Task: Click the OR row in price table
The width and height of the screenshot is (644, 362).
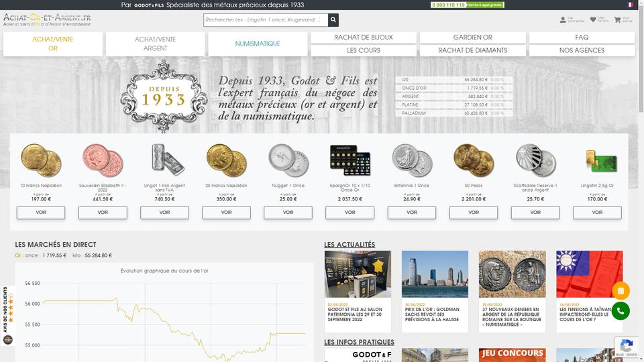Action: click(454, 80)
